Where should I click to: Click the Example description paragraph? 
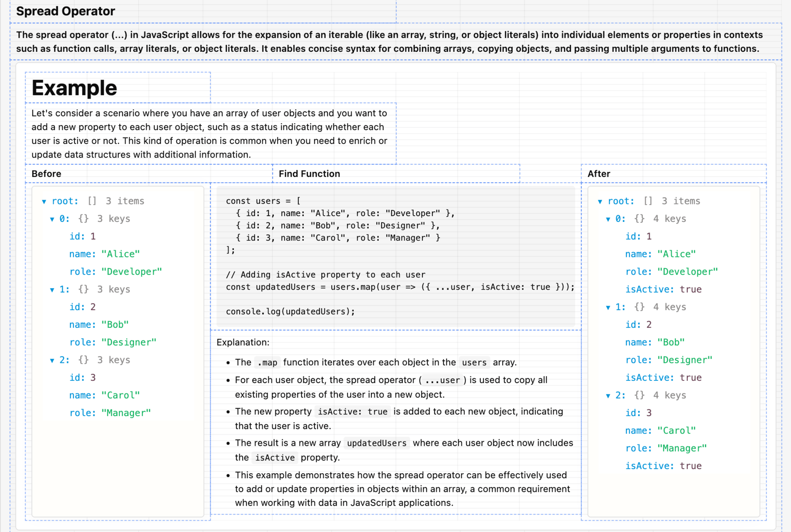coord(209,134)
